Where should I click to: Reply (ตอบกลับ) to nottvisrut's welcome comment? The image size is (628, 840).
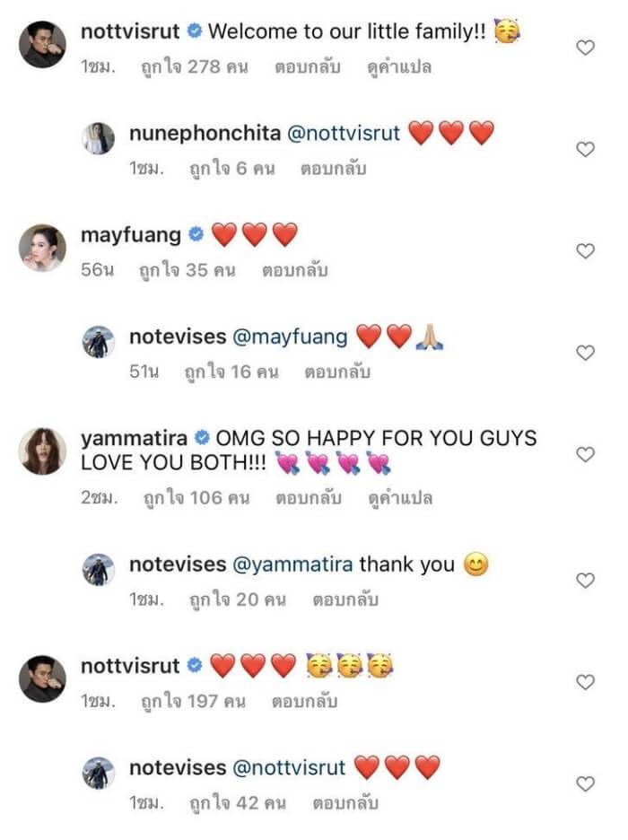[x=301, y=67]
